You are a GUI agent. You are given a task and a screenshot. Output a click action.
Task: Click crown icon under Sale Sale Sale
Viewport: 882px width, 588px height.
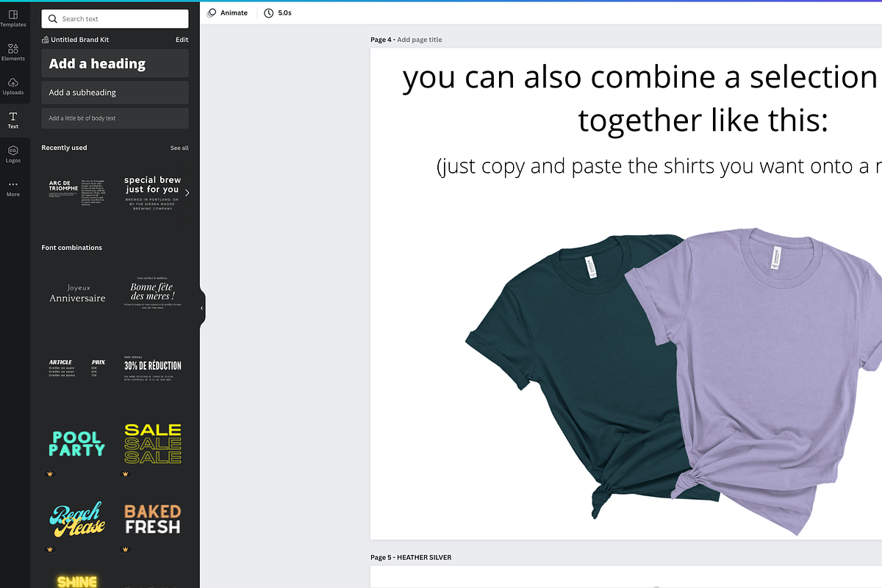[x=125, y=474]
